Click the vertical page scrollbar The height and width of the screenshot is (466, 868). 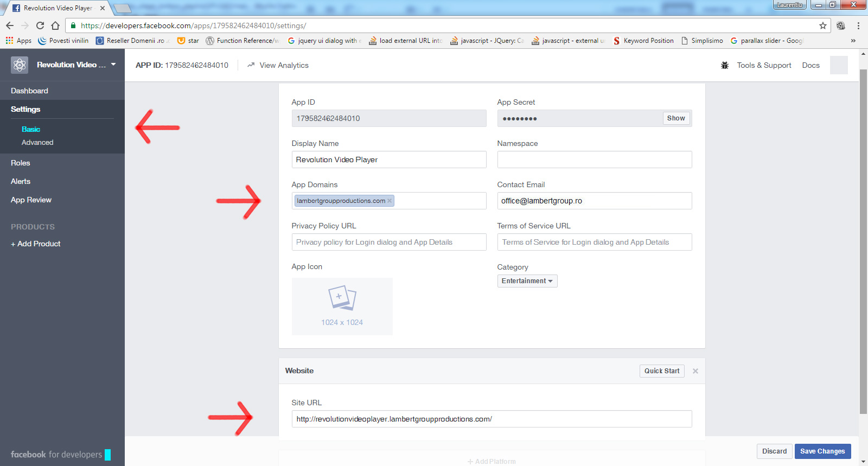[x=863, y=241]
